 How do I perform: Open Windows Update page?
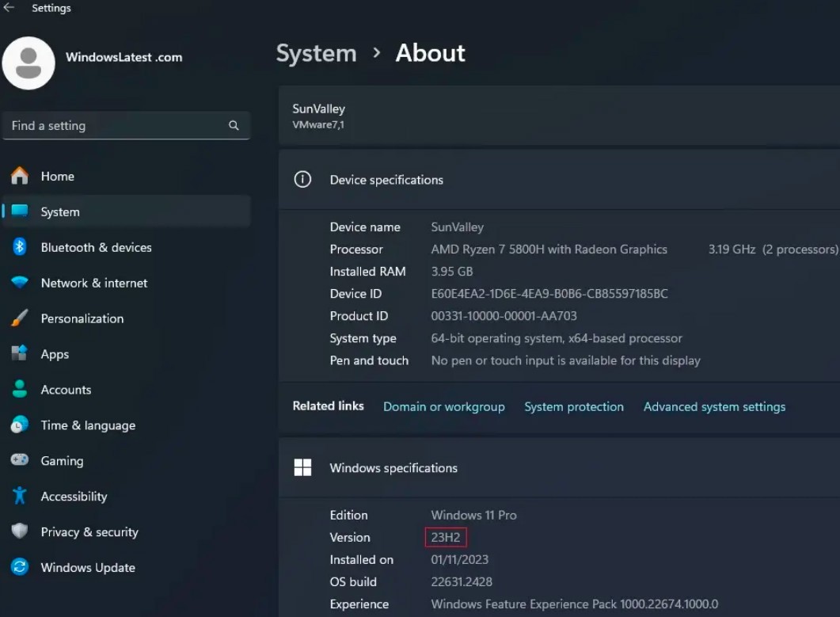pyautogui.click(x=127, y=567)
